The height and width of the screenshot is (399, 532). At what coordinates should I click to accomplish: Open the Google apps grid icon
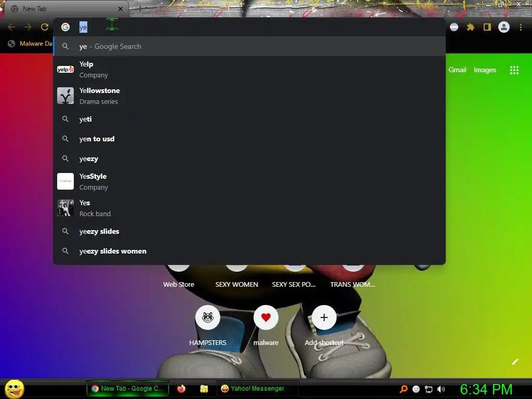click(x=514, y=70)
